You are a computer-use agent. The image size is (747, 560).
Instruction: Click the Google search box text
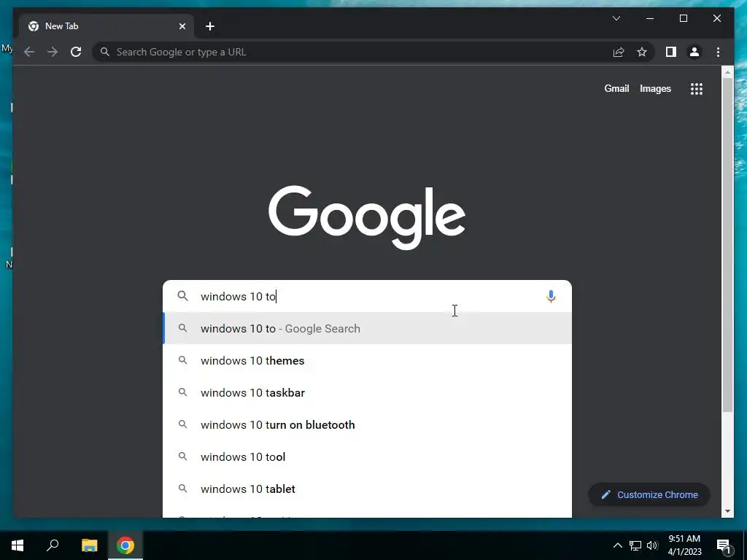point(239,296)
